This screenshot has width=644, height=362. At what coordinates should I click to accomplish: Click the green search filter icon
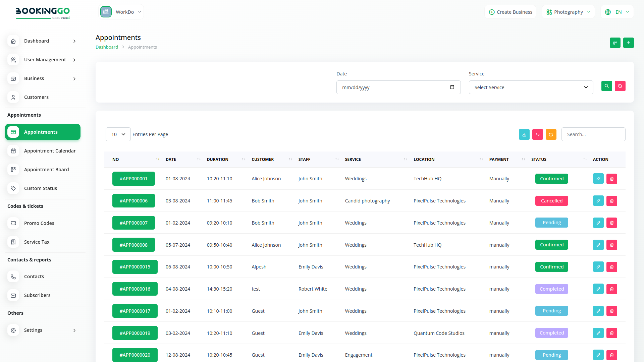[x=606, y=86]
